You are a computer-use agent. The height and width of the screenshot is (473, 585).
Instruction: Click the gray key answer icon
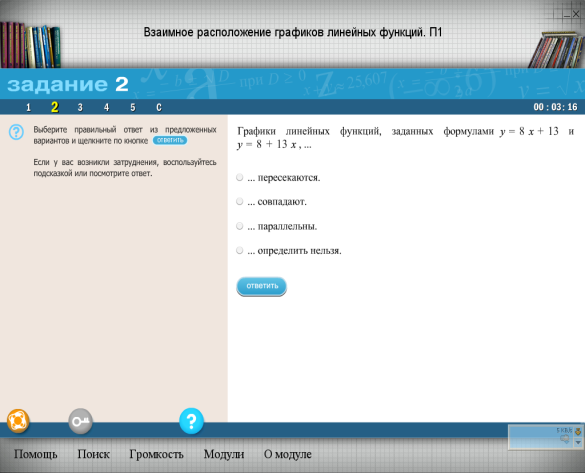81,421
